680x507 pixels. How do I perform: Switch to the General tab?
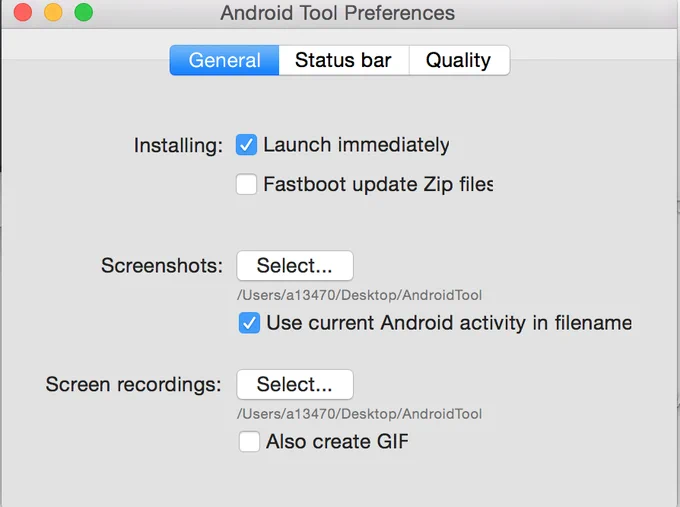(x=224, y=60)
